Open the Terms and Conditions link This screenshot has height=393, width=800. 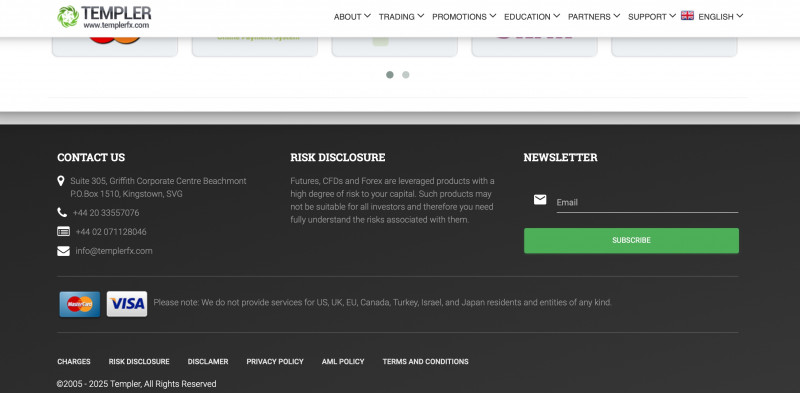(x=426, y=361)
